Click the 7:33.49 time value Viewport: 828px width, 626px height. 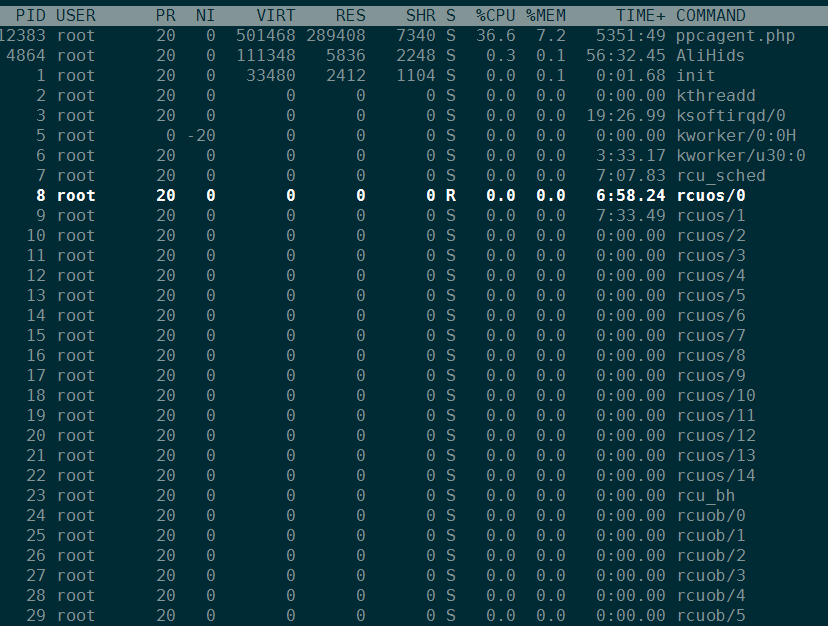pyautogui.click(x=631, y=216)
